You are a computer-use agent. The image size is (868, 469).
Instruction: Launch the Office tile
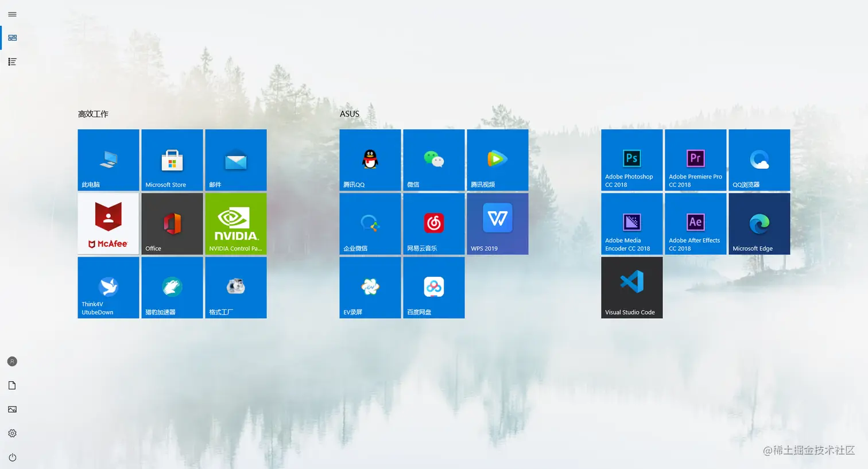point(172,224)
